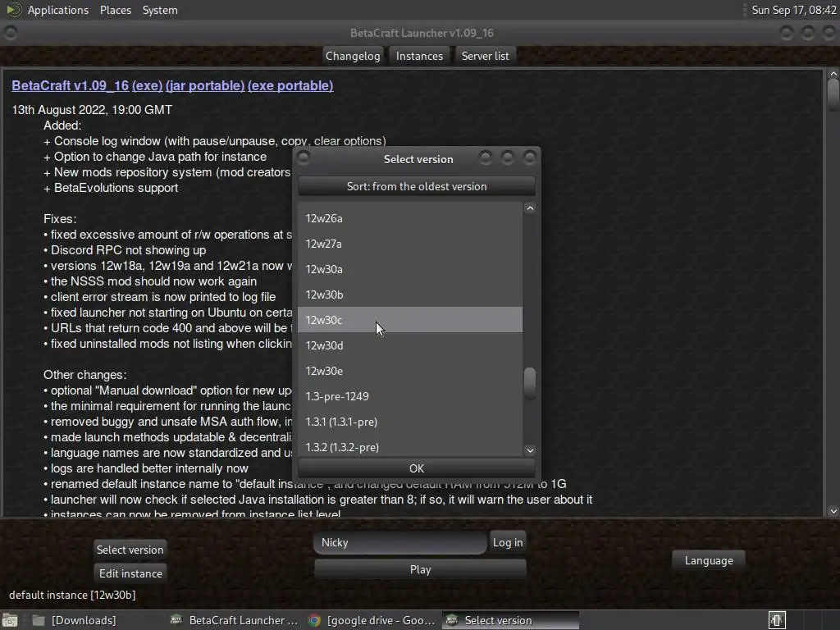Switch to the Changelog tab
This screenshot has height=630, width=840.
353,57
